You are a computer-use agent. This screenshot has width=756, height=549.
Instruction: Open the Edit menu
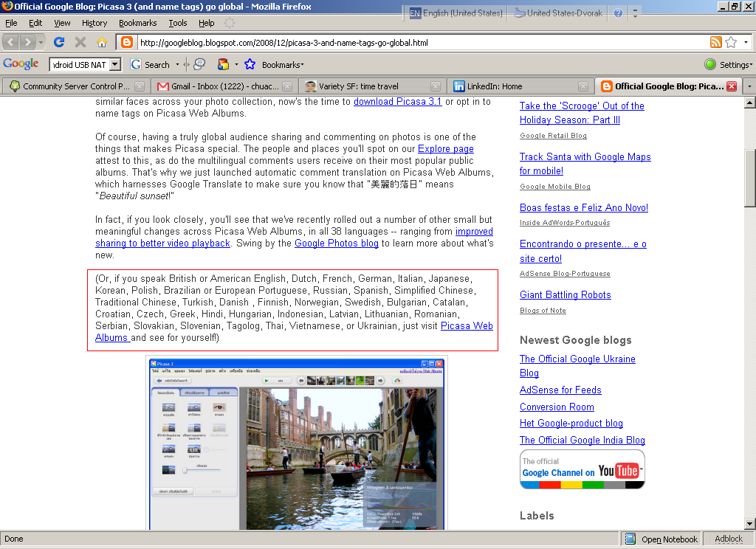tap(35, 23)
